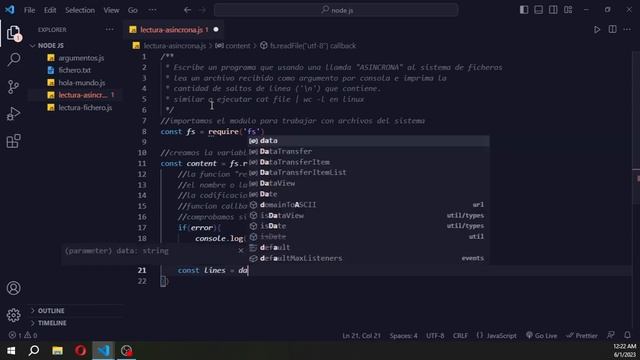This screenshot has height=360, width=640.
Task: Open File Explorer from taskbar
Action: pyautogui.click(x=57, y=351)
